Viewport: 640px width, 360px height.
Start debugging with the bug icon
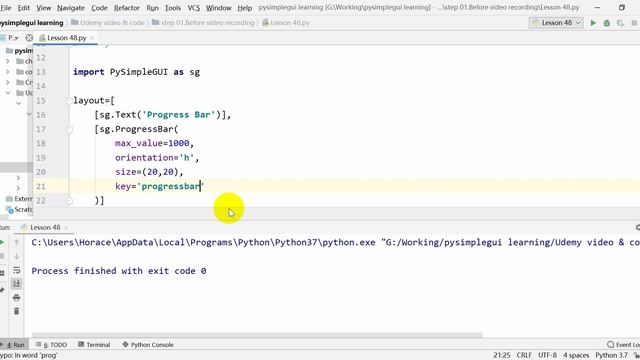[x=607, y=23]
